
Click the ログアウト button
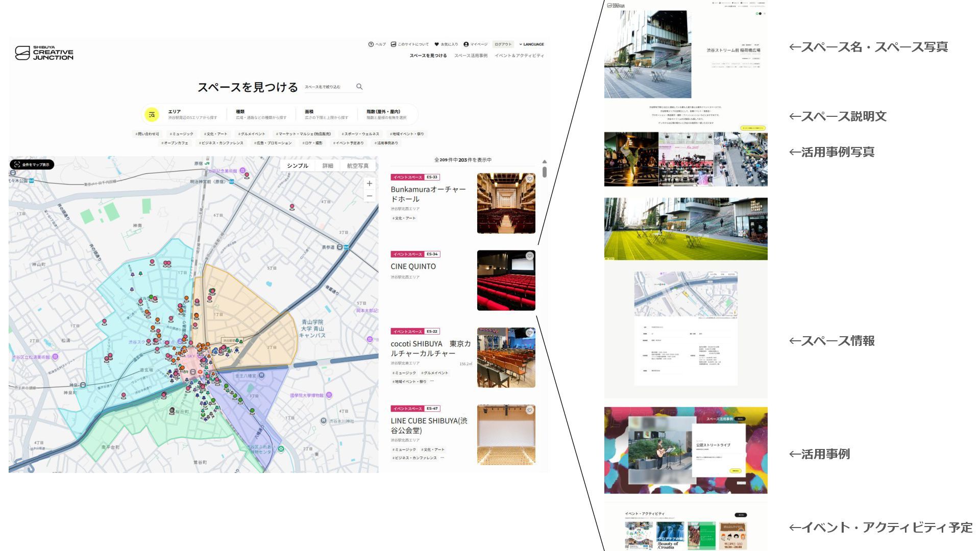pos(503,44)
